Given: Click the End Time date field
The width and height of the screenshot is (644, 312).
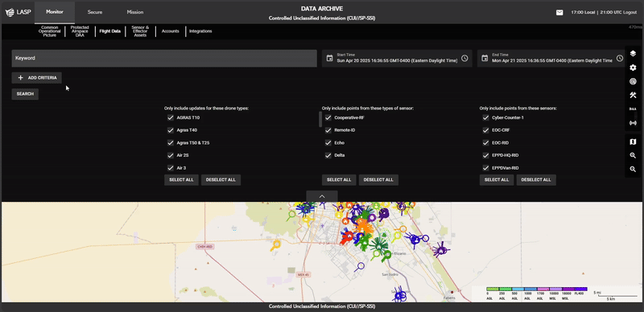Looking at the screenshot, I should pyautogui.click(x=552, y=58).
